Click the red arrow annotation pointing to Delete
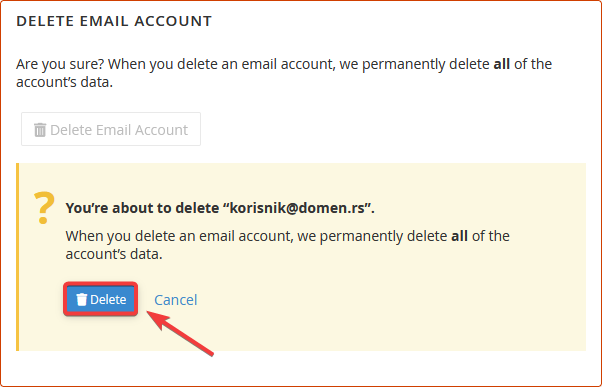602x387 pixels. tap(180, 333)
